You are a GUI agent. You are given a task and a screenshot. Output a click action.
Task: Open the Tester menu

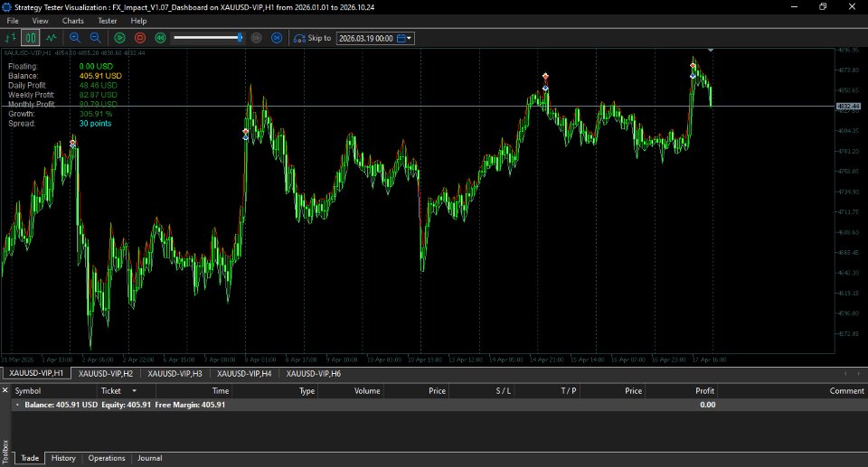click(108, 21)
